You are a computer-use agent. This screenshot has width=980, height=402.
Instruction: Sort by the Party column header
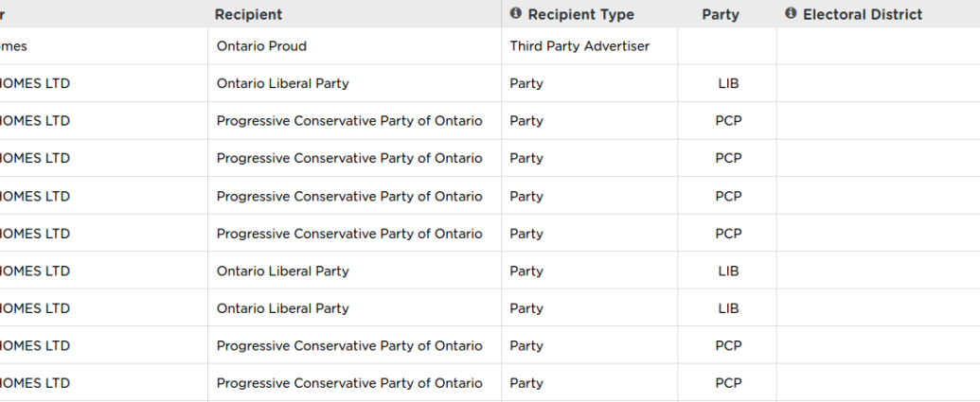[x=720, y=14]
